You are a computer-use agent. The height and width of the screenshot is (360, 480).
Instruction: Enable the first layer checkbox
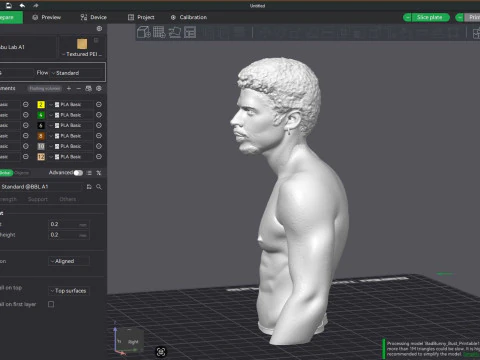pyautogui.click(x=51, y=304)
